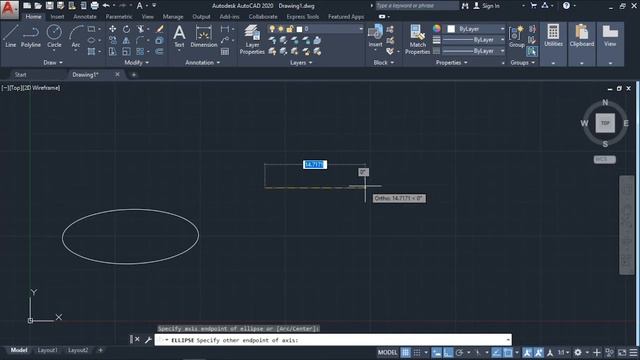
Task: Select the Arc tool
Action: [x=76, y=36]
